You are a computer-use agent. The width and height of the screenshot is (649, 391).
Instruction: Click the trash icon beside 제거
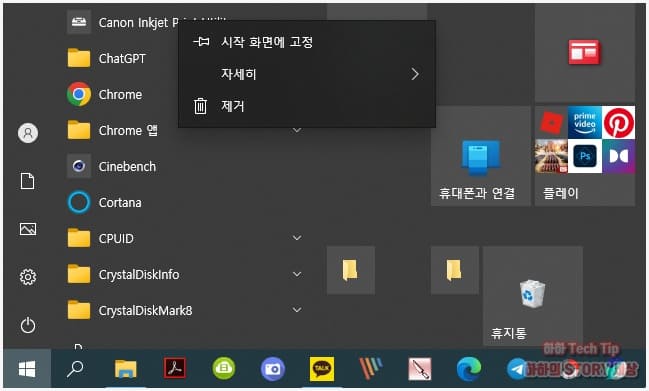coord(201,106)
